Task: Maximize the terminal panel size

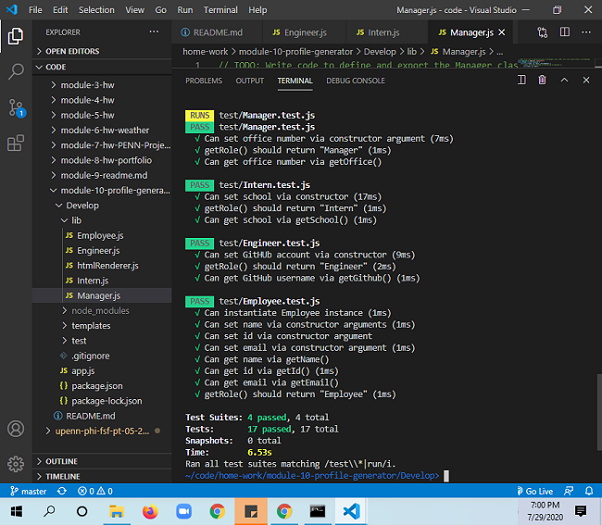Action: [564, 80]
